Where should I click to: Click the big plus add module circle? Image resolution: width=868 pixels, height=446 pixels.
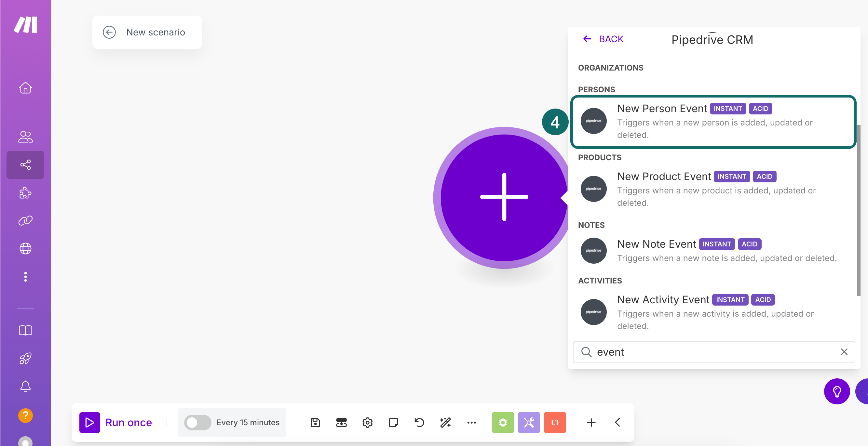pos(504,197)
